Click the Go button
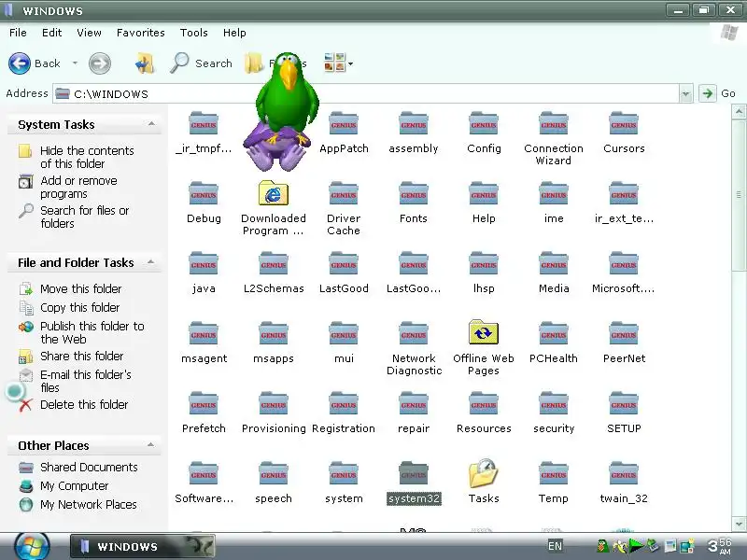Image resolution: width=747 pixels, height=560 pixels. (718, 93)
